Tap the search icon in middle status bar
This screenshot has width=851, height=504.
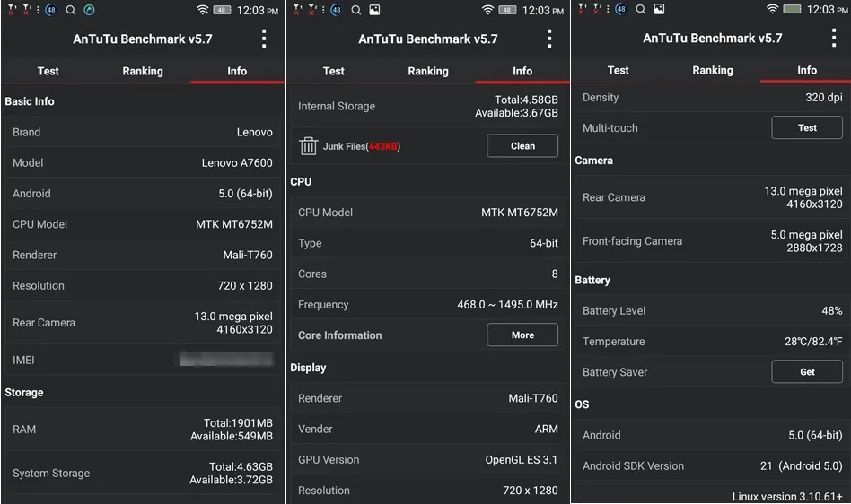(x=356, y=10)
